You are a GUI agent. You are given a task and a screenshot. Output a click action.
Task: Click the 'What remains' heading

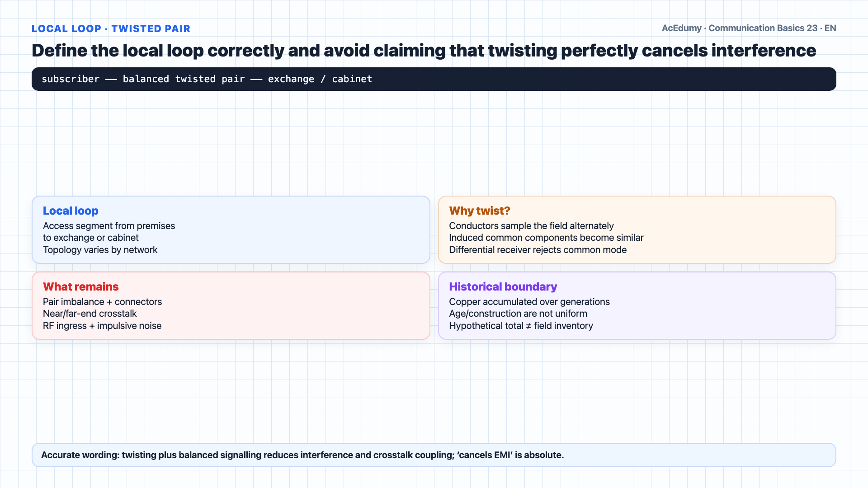click(x=80, y=287)
